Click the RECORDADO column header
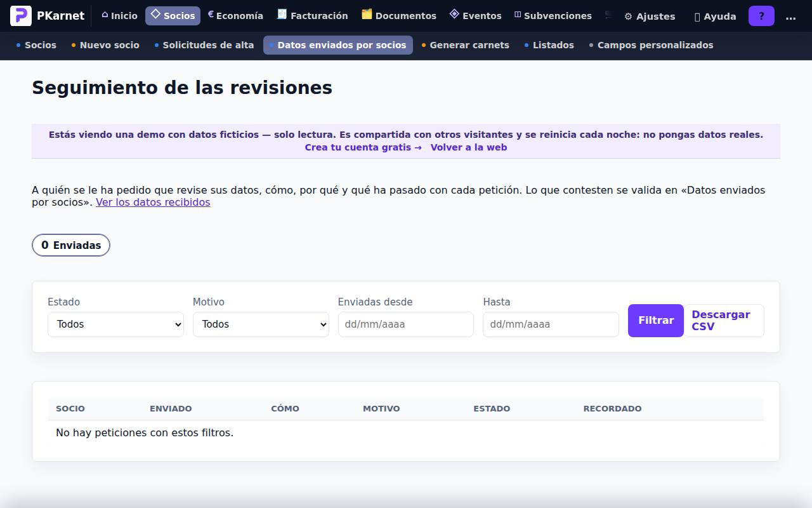The width and height of the screenshot is (812, 508). (612, 408)
